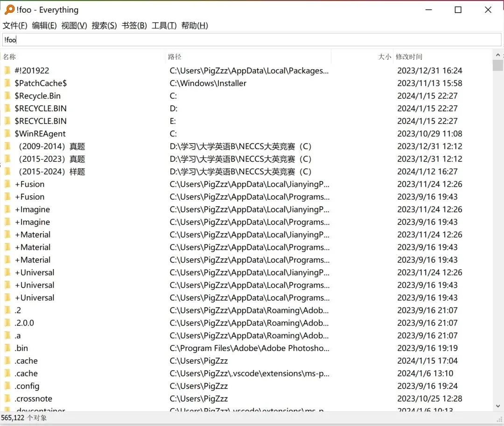Viewport: 504px width, 426px height.
Task: Select the .2.0.0 folder name
Action: pos(24,323)
